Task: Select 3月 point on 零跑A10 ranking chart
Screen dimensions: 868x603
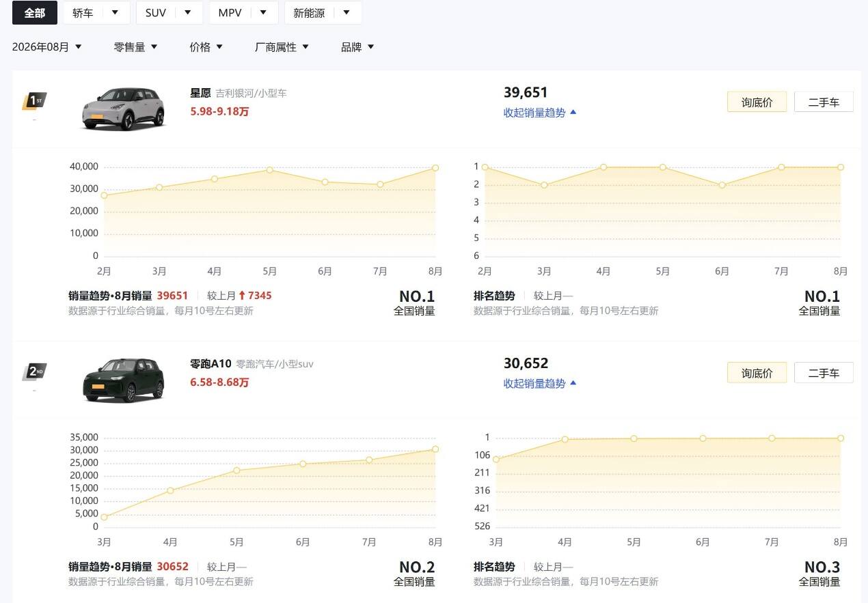Action: (x=496, y=460)
